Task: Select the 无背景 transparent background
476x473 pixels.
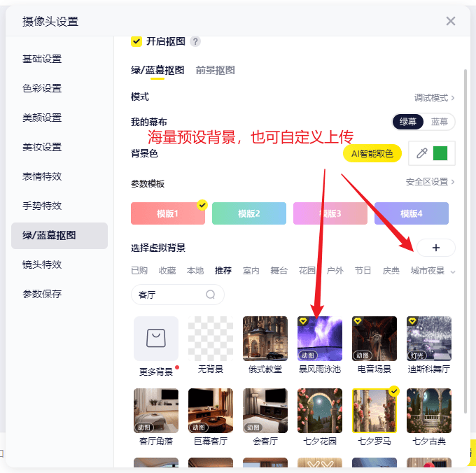Action: [x=210, y=339]
